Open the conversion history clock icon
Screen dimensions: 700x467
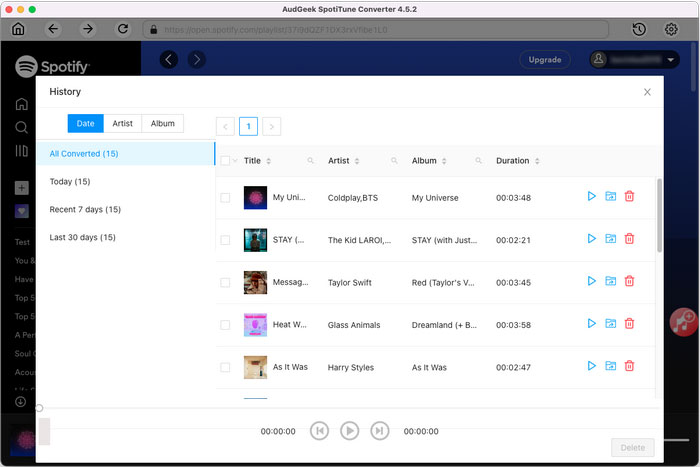[639, 29]
